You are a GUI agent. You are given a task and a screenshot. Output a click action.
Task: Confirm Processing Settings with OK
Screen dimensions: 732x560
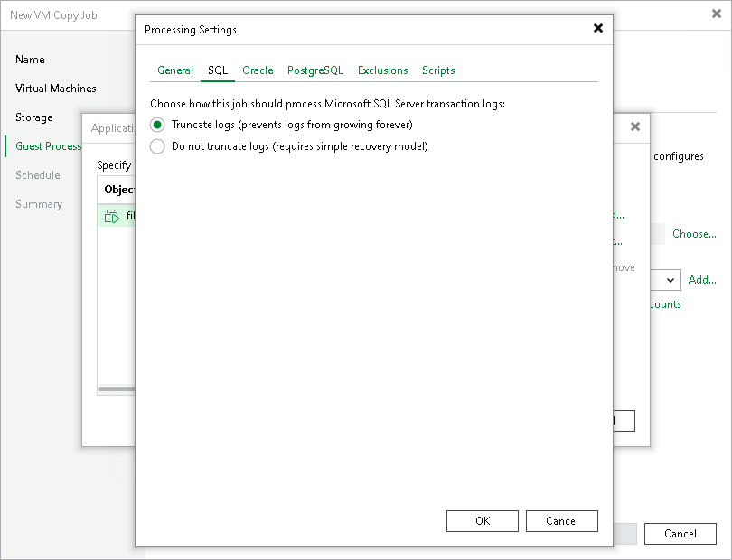483,521
